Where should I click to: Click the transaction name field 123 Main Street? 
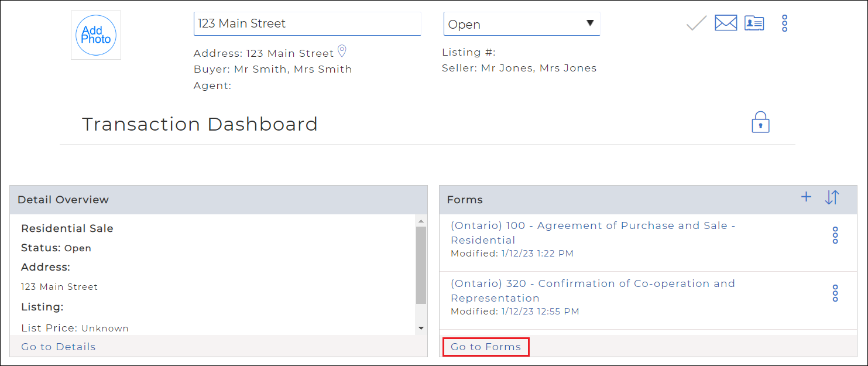point(307,24)
